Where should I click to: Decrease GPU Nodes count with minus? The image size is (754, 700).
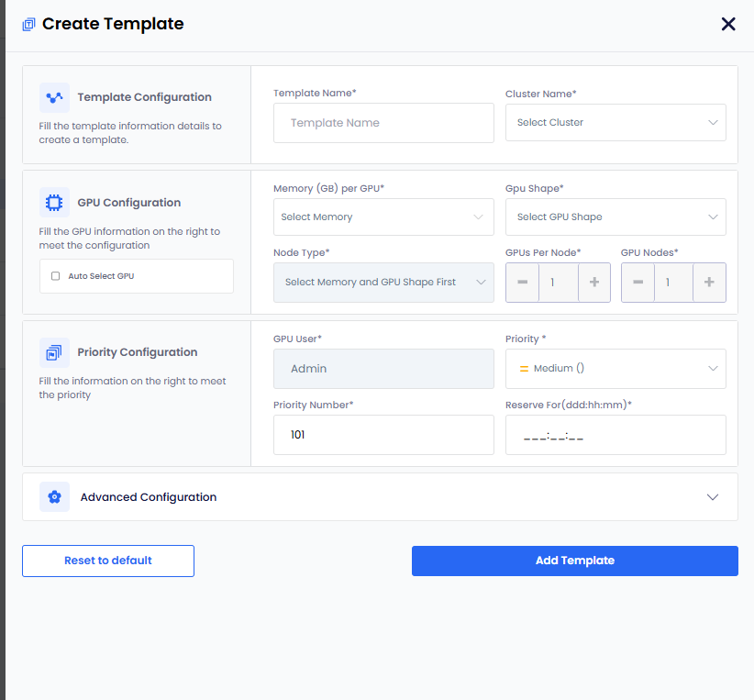click(638, 283)
